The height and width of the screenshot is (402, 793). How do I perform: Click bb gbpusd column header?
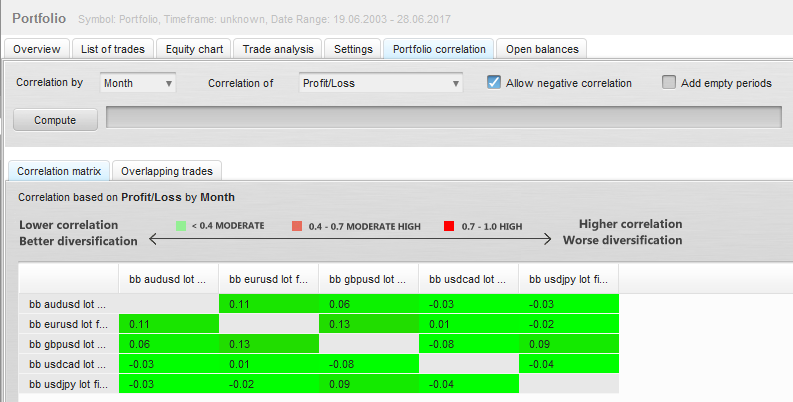(x=368, y=279)
